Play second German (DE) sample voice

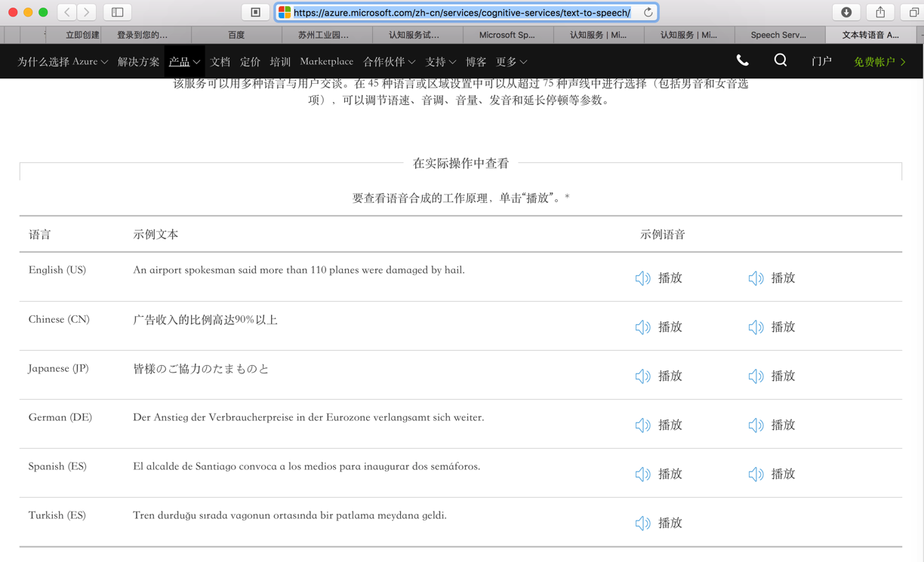[772, 425]
